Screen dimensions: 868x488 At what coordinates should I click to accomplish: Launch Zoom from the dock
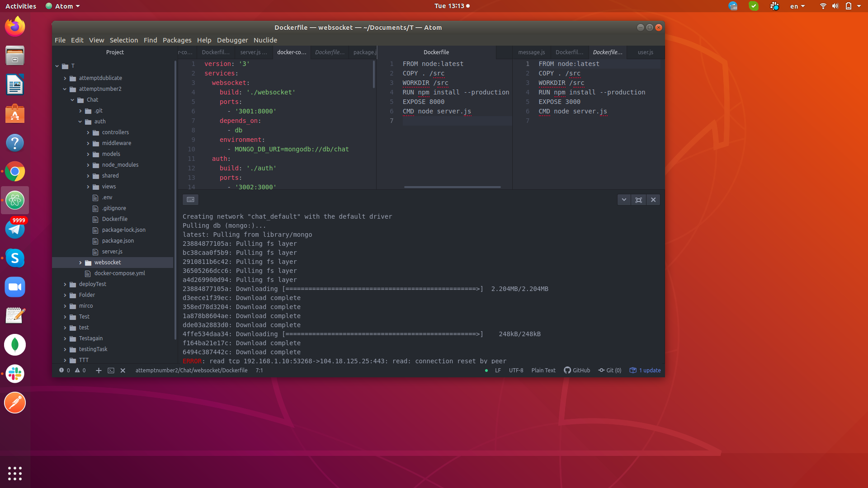tap(15, 287)
